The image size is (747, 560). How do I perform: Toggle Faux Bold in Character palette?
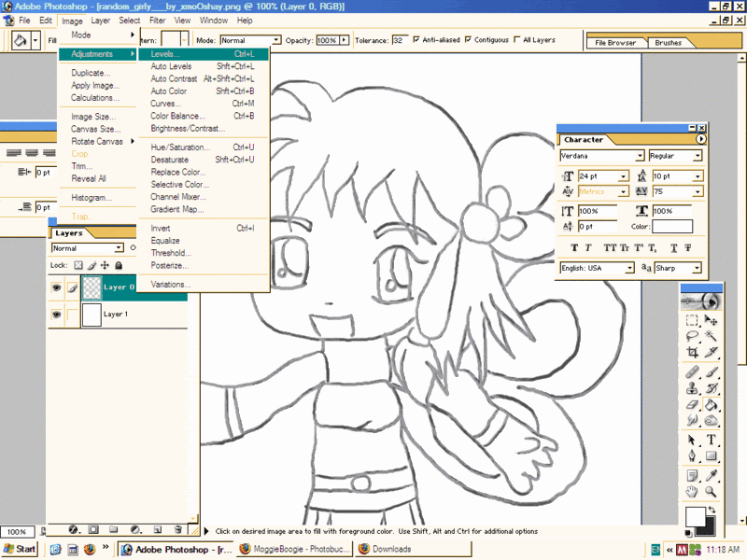(574, 247)
